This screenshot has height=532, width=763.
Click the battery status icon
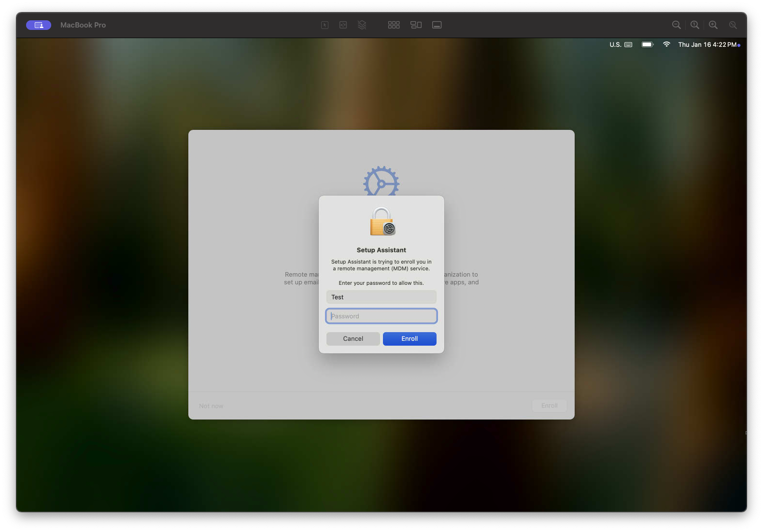(647, 44)
